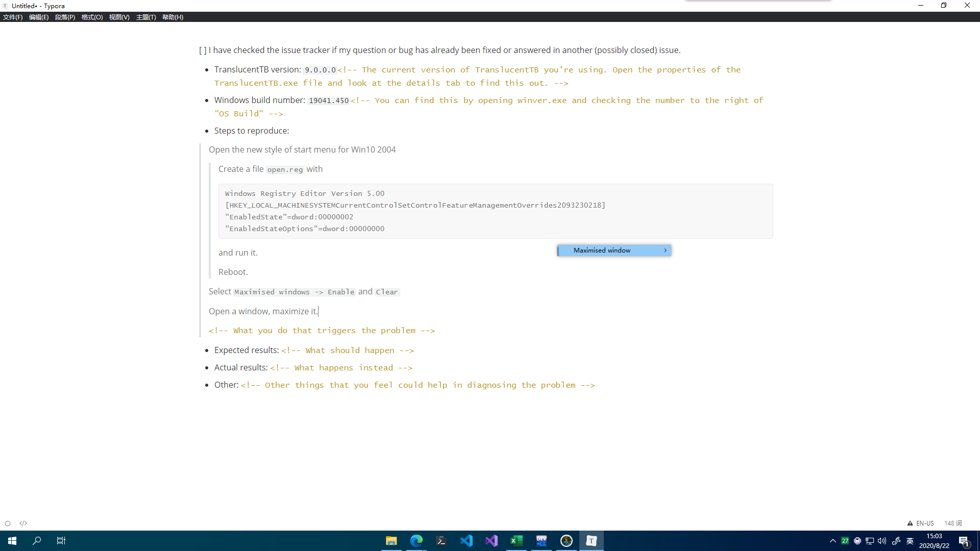The height and width of the screenshot is (551, 980).
Task: Open the 编辑(E) menu
Action: tap(39, 17)
